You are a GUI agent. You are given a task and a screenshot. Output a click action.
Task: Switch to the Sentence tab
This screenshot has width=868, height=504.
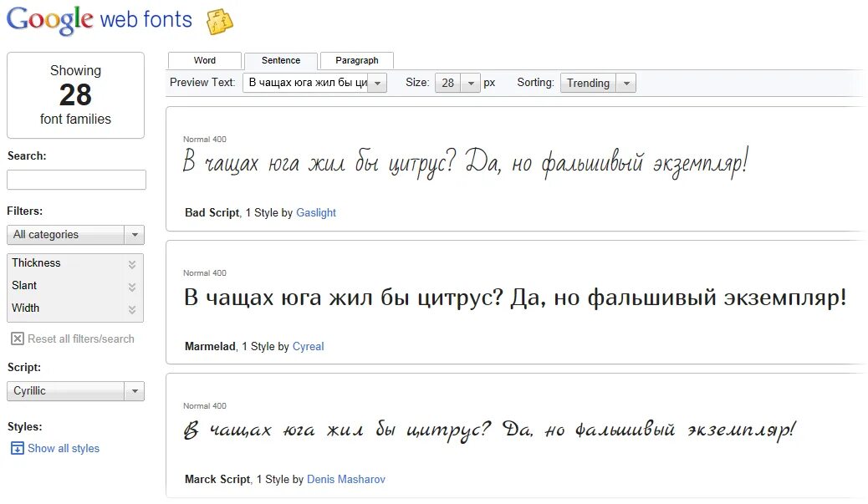(x=281, y=60)
